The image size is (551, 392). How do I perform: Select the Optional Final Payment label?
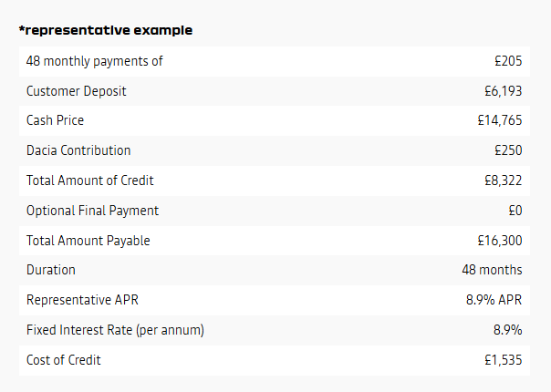(x=92, y=211)
